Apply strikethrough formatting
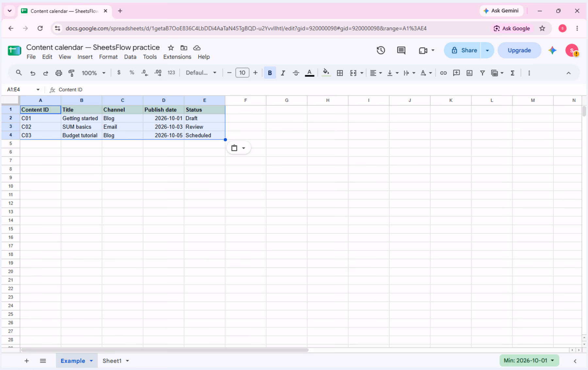 pyautogui.click(x=296, y=73)
